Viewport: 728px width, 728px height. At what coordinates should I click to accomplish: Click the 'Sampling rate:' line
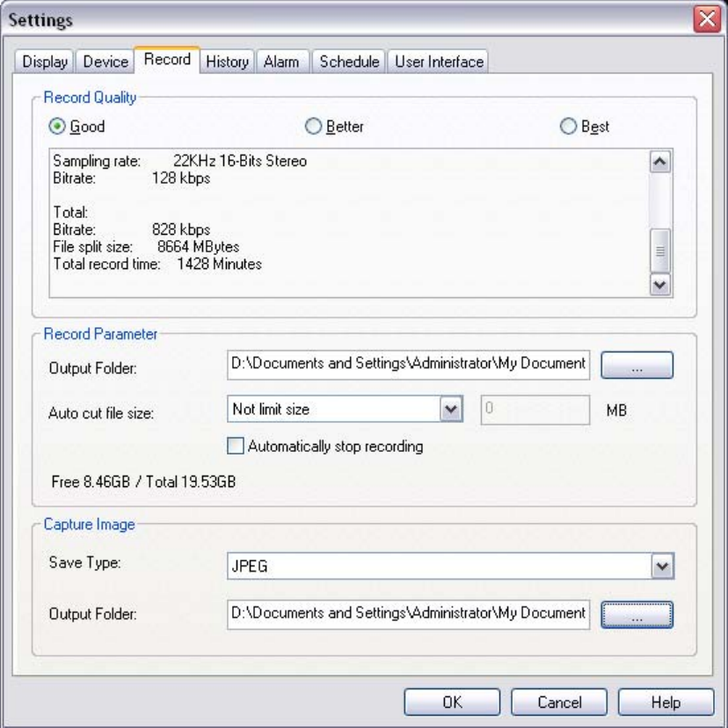[179, 161]
